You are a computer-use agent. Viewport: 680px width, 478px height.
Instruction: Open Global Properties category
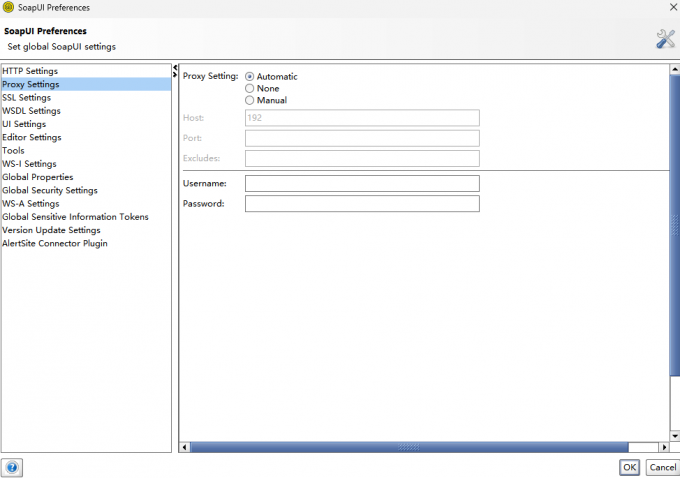[x=86, y=177]
